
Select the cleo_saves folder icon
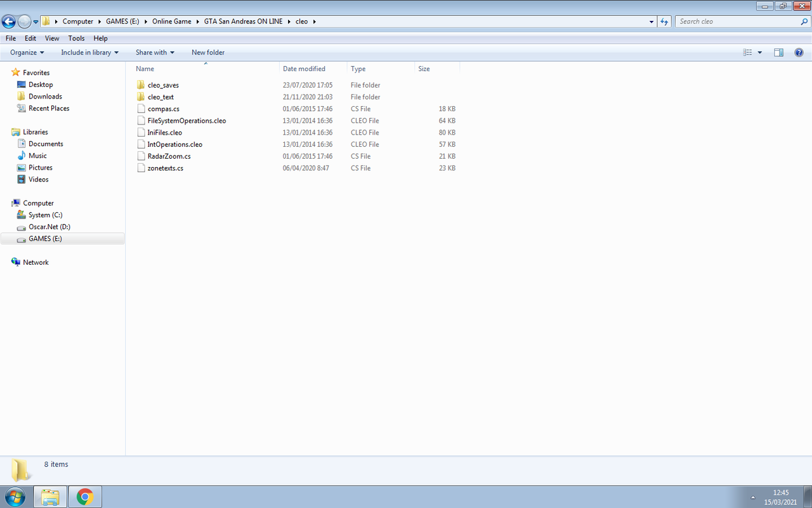pyautogui.click(x=141, y=85)
